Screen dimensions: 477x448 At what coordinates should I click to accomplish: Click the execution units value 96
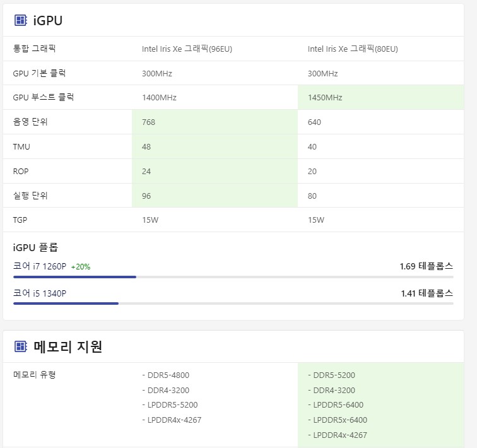coord(146,196)
